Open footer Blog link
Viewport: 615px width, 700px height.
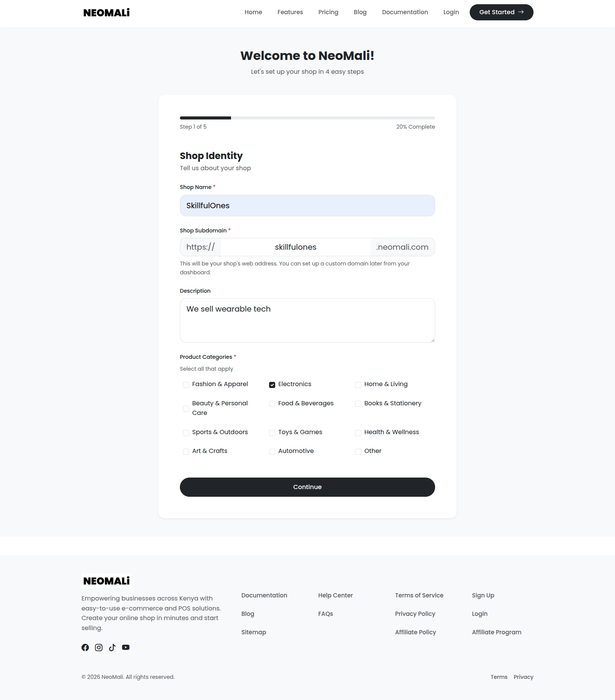(248, 614)
